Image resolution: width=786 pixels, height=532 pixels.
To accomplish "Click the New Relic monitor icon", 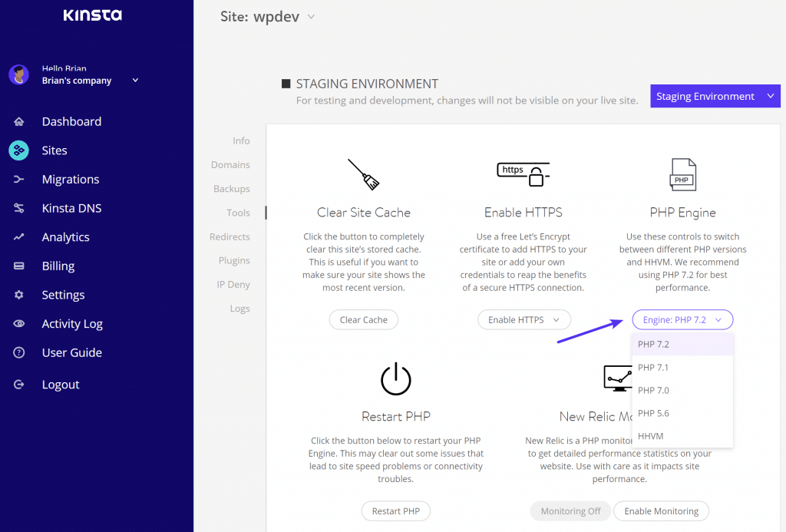I will pyautogui.click(x=618, y=378).
